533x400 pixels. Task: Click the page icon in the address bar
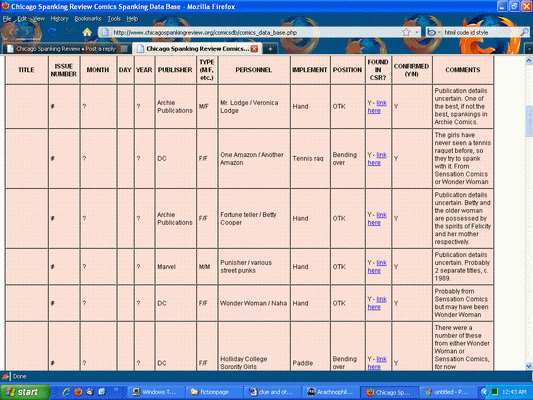pyautogui.click(x=105, y=32)
